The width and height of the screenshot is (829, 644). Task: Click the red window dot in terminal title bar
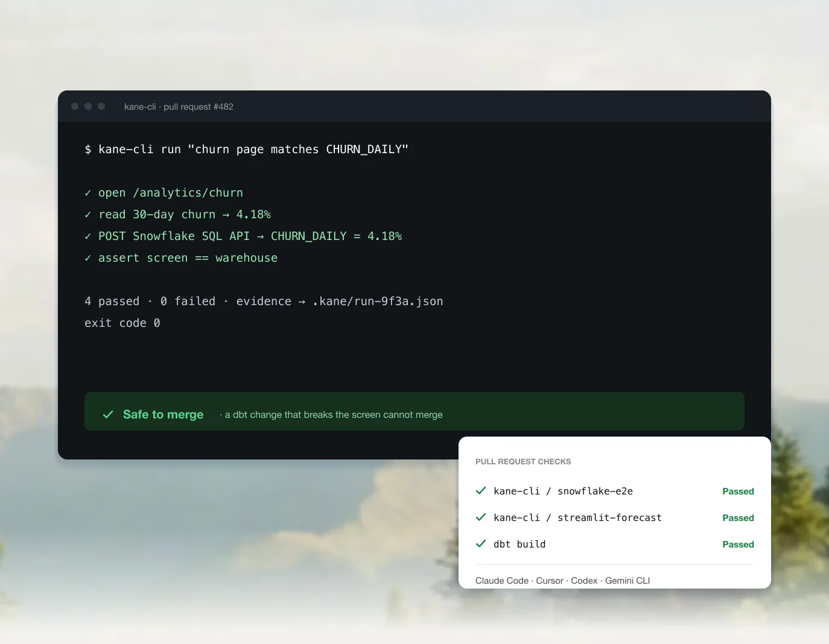[x=75, y=106]
